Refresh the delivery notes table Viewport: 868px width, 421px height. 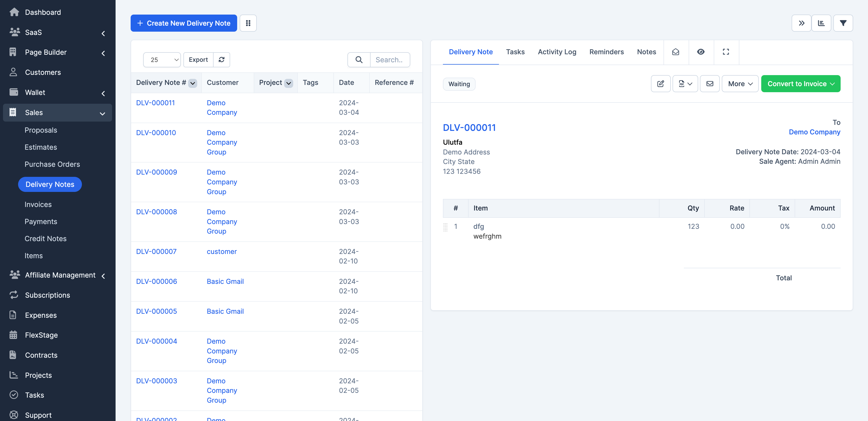click(x=222, y=60)
